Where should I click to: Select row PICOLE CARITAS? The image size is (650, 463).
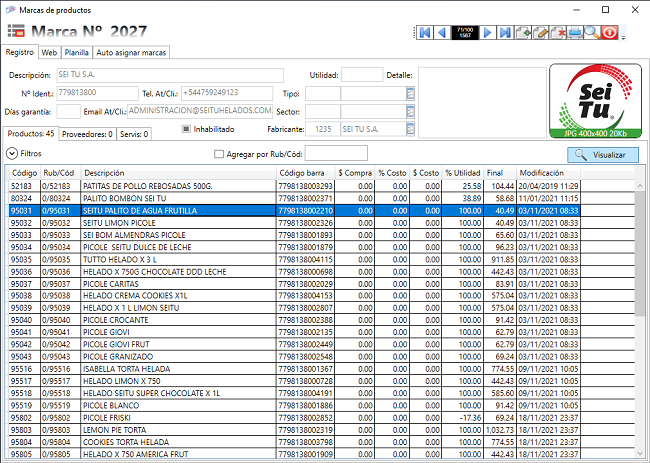(x=295, y=284)
